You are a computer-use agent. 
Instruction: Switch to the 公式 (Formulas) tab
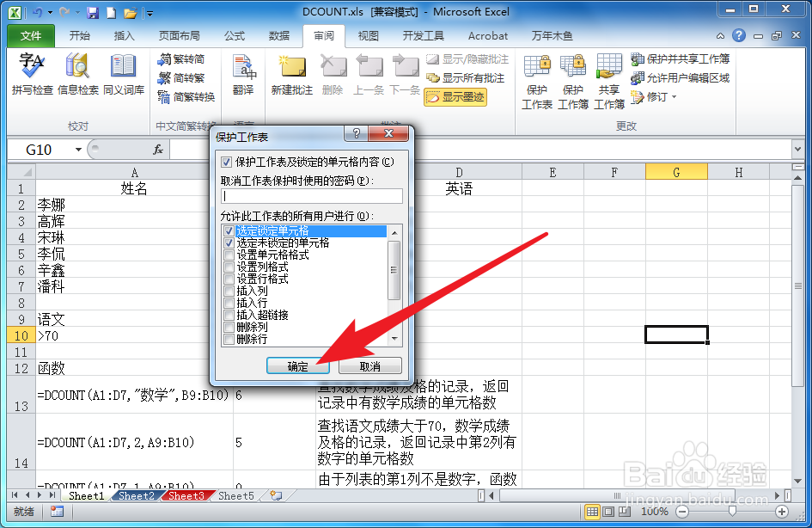click(235, 35)
